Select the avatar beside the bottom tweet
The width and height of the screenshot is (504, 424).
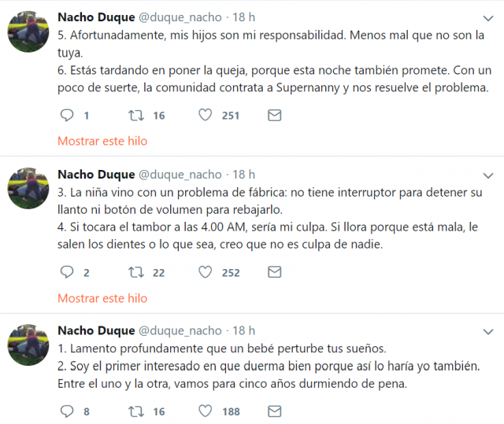tap(29, 345)
